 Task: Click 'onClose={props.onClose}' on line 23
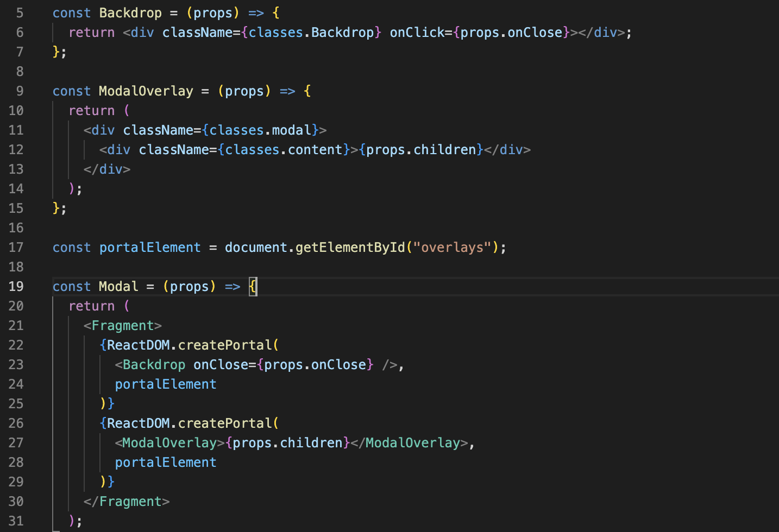[x=284, y=365]
